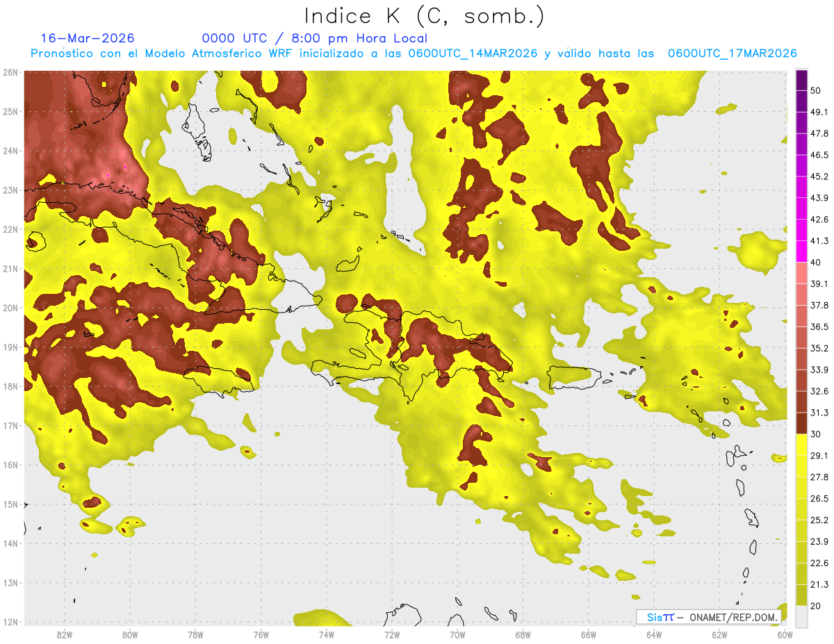The image size is (834, 644).
Task: Click the latitude label "16N"
Action: (x=10, y=465)
